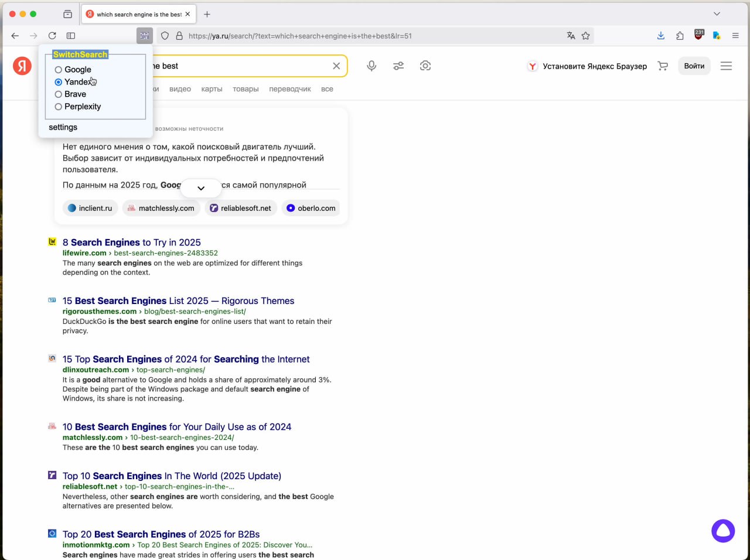Viewport: 750px width, 560px height.
Task: Click inside the Yandex search field
Action: (x=240, y=66)
